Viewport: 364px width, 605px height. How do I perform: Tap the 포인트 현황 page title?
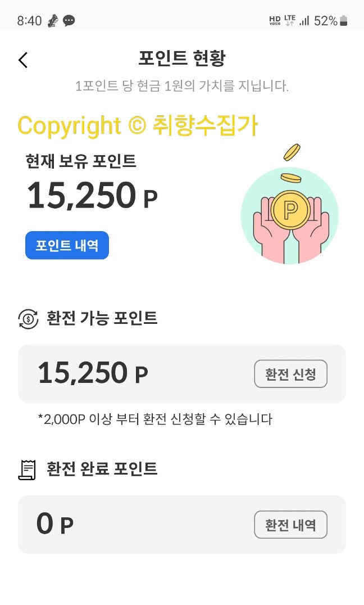[x=182, y=58]
